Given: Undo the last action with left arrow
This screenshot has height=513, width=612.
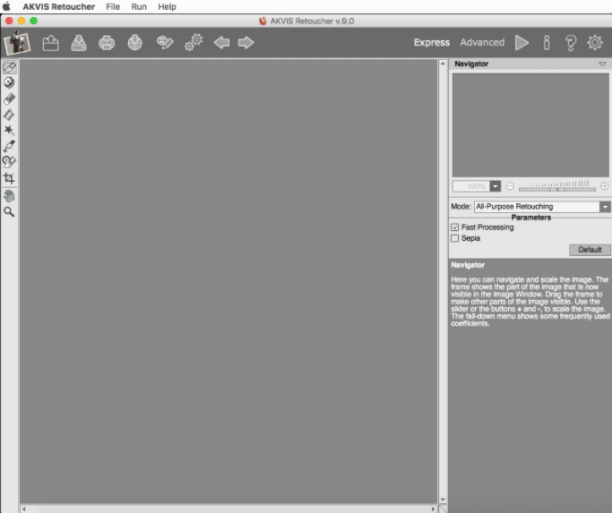Looking at the screenshot, I should pyautogui.click(x=221, y=43).
